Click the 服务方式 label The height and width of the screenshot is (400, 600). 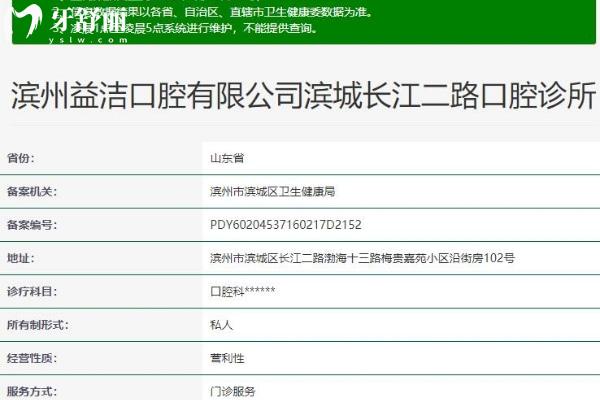pyautogui.click(x=32, y=392)
